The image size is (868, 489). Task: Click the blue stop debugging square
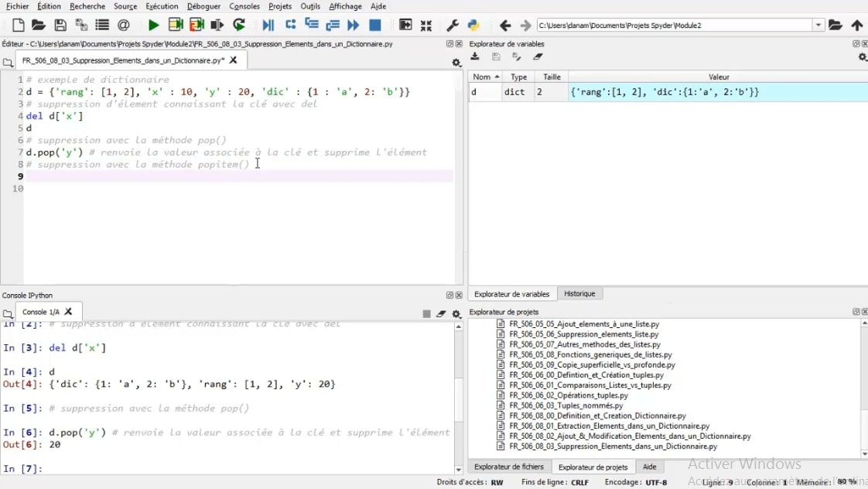[375, 26]
